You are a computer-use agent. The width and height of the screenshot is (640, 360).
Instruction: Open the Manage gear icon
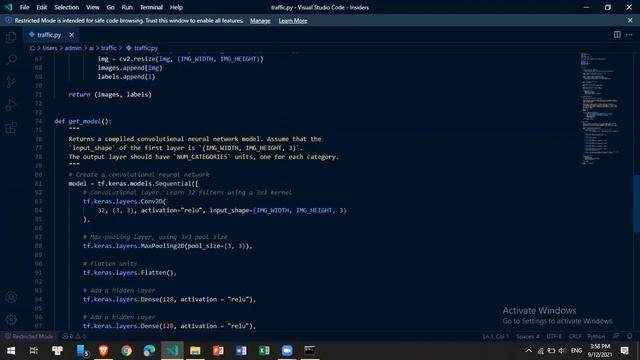[x=11, y=319]
